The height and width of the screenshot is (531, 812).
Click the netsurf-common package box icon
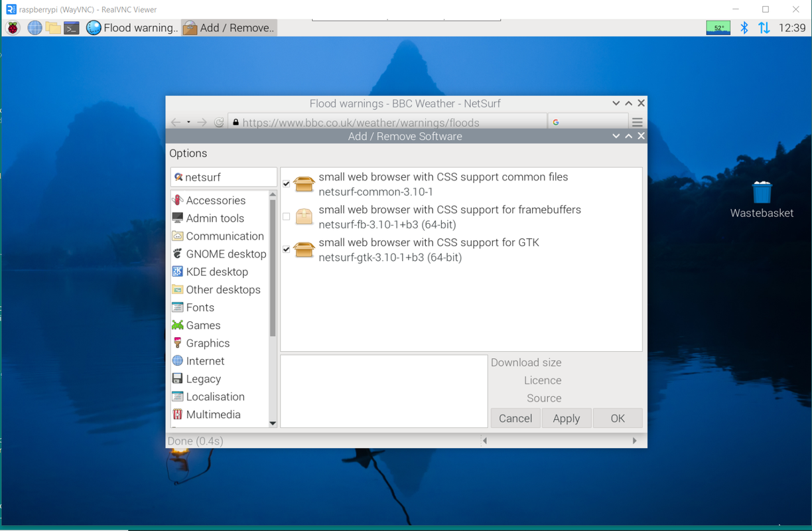coord(304,184)
